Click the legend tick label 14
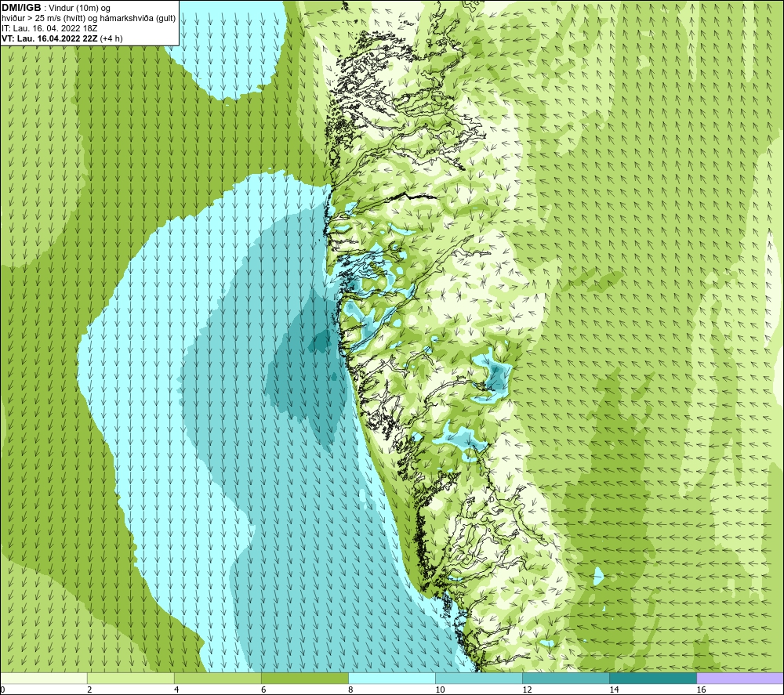Image resolution: width=784 pixels, height=695 pixels. point(614,690)
